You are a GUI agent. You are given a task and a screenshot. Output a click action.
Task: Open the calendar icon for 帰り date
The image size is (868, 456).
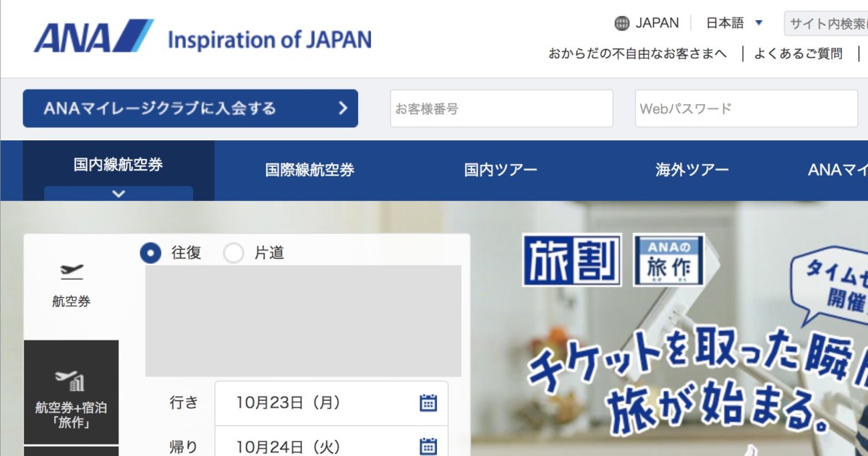point(428,447)
